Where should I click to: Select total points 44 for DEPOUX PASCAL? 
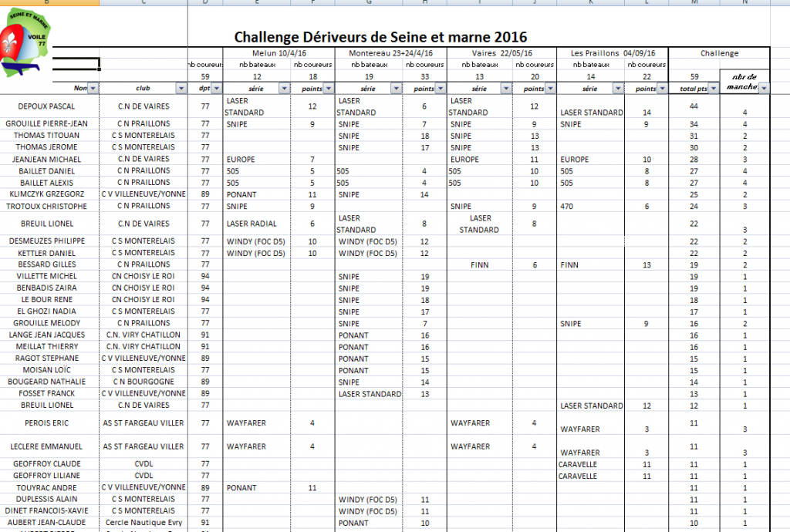point(694,106)
